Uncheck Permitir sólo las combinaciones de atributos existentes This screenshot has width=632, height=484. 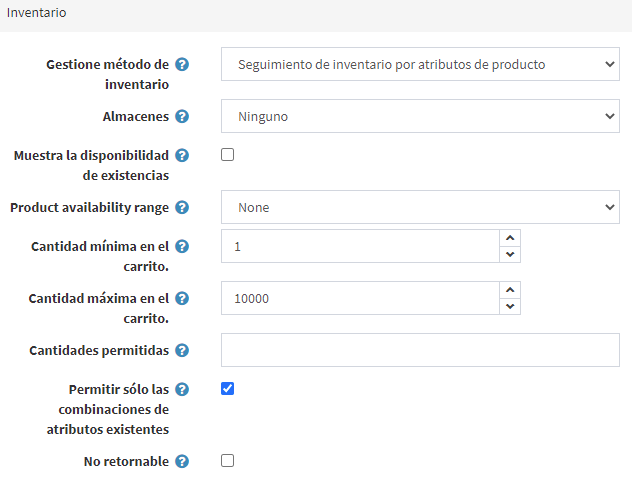[x=227, y=389]
